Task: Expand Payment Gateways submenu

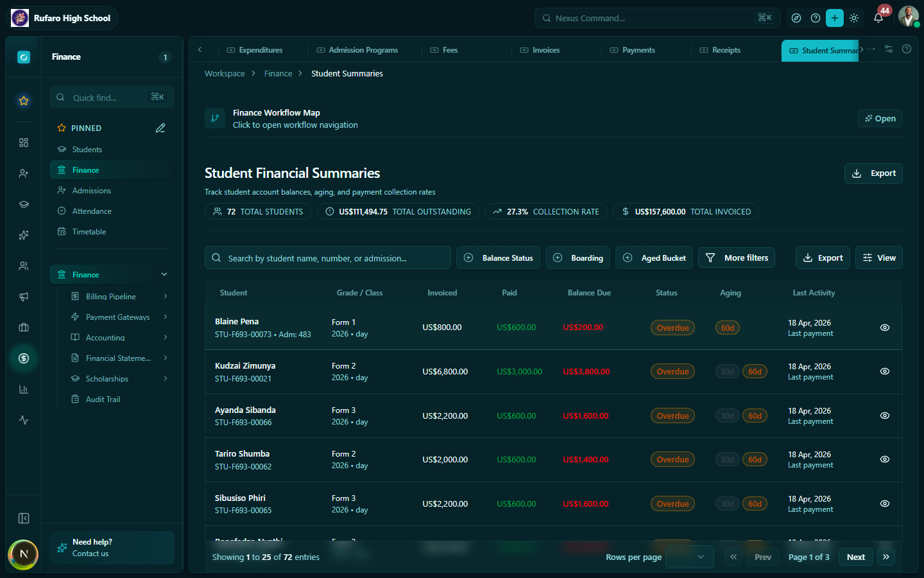Action: coord(166,317)
